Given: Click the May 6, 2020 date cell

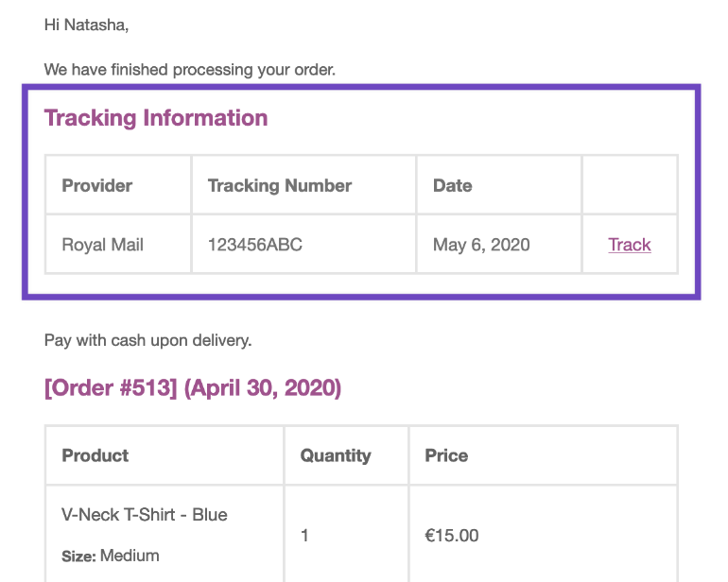Looking at the screenshot, I should point(481,245).
